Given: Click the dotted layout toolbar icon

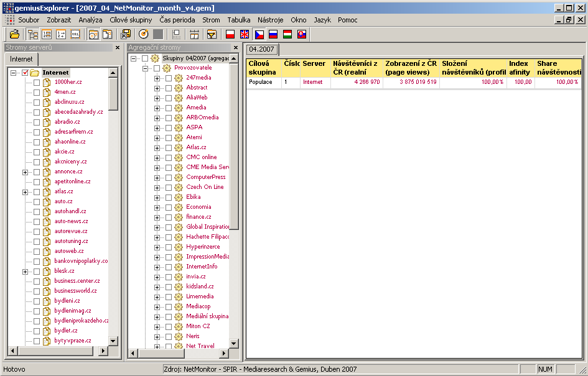Looking at the screenshot, I should pos(176,34).
